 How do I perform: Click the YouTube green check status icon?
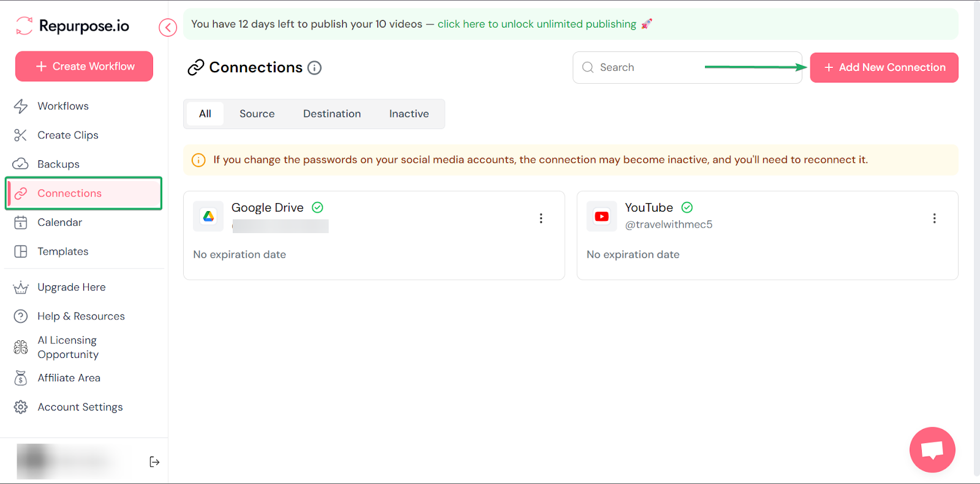click(687, 207)
